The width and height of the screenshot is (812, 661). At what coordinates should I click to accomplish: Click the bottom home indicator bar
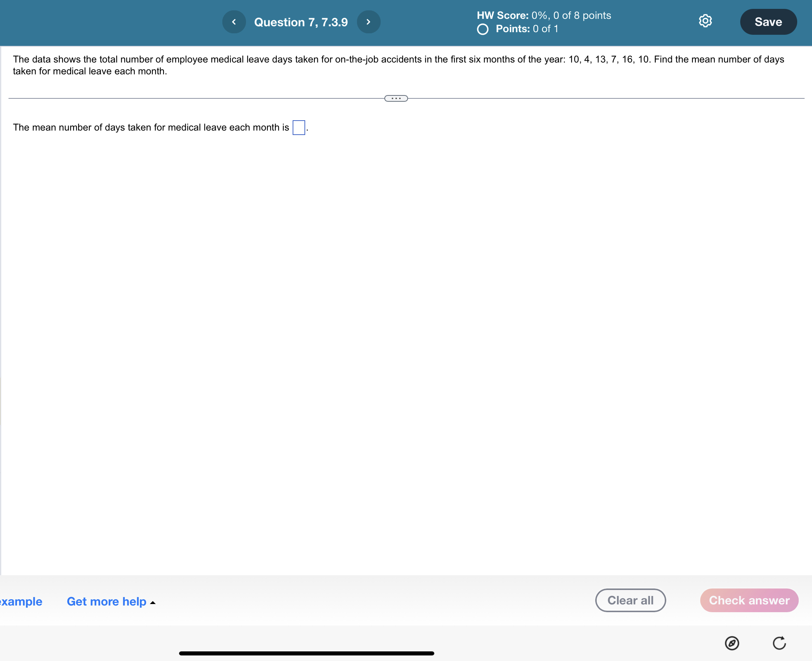(307, 653)
